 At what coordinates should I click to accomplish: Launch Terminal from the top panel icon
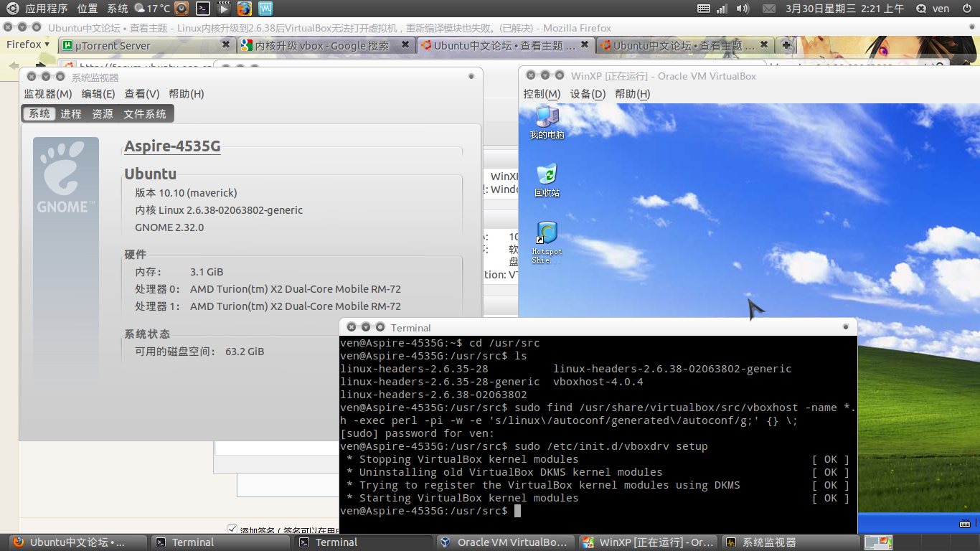204,9
